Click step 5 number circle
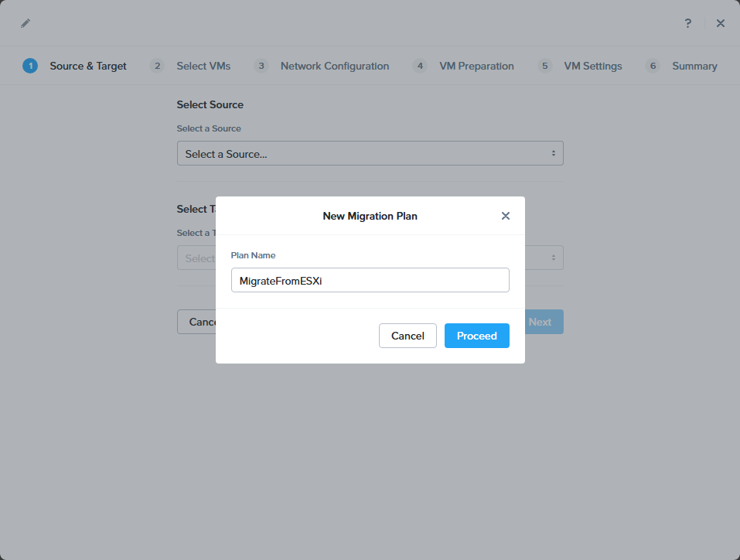Image resolution: width=740 pixels, height=560 pixels. 545,66
